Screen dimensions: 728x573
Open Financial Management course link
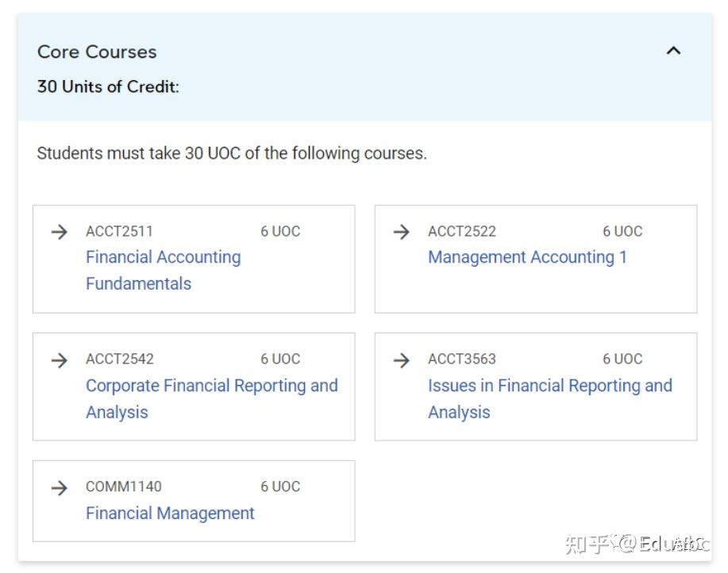(170, 513)
